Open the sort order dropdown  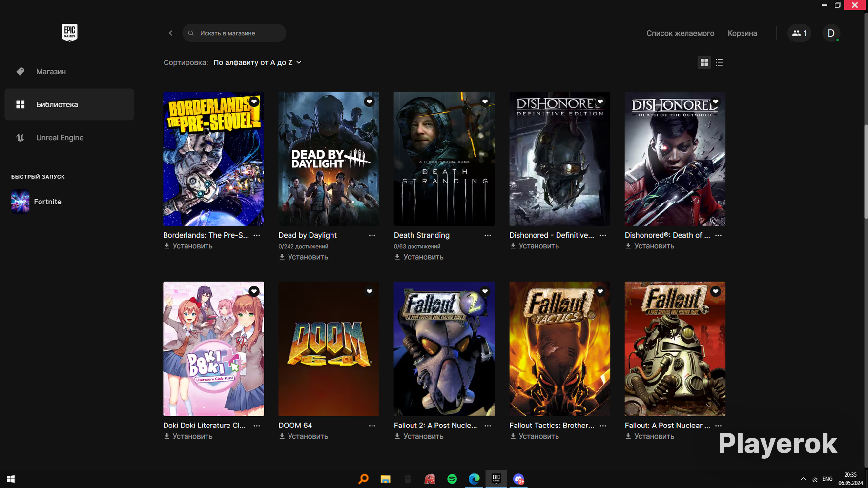click(x=258, y=62)
